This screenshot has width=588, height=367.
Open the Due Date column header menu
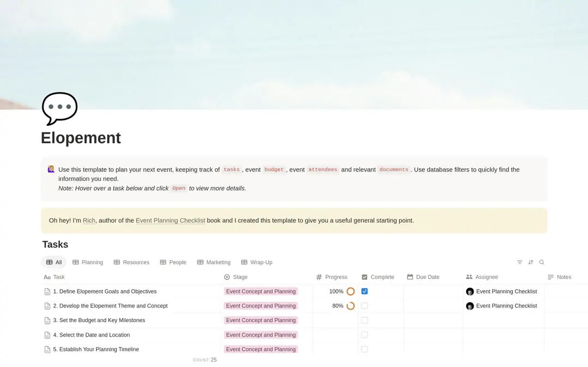(424, 277)
